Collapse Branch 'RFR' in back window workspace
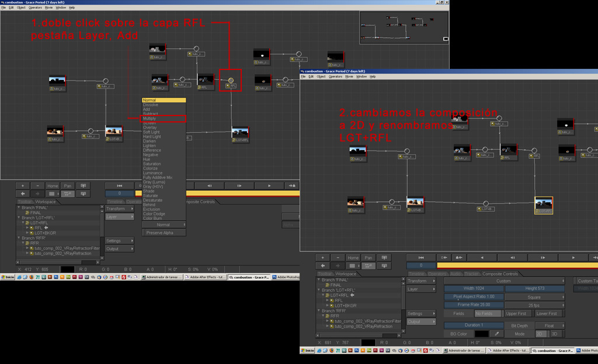The height and width of the screenshot is (364, 598). [x=19, y=237]
